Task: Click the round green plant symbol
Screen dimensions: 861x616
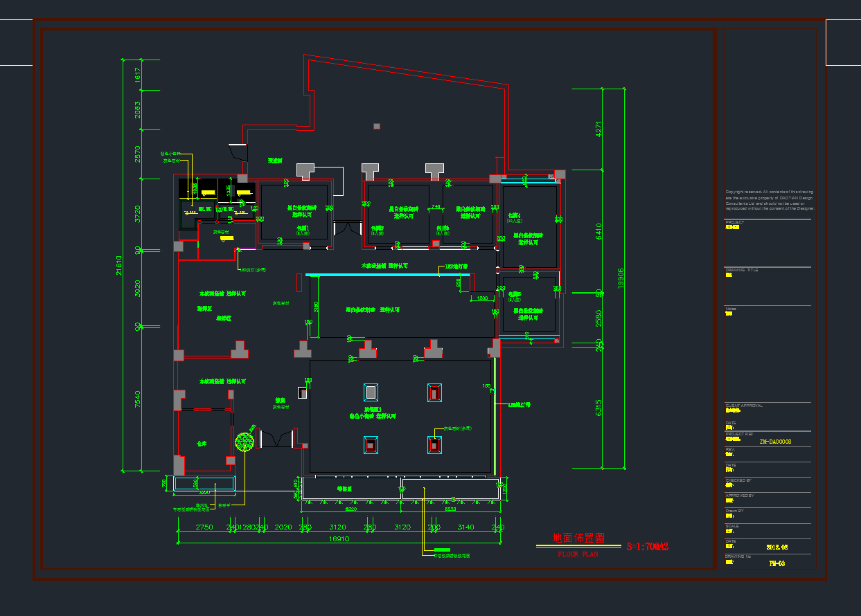Action: click(245, 441)
